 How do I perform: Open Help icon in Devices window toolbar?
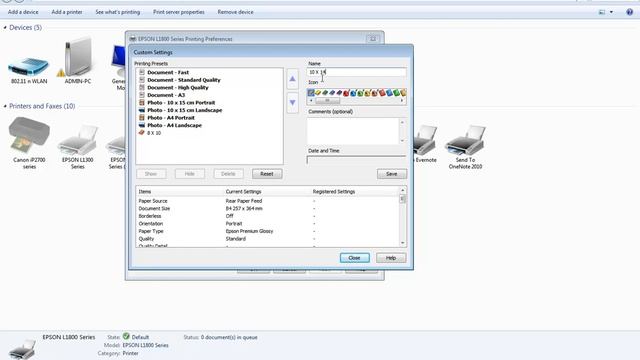point(629,12)
